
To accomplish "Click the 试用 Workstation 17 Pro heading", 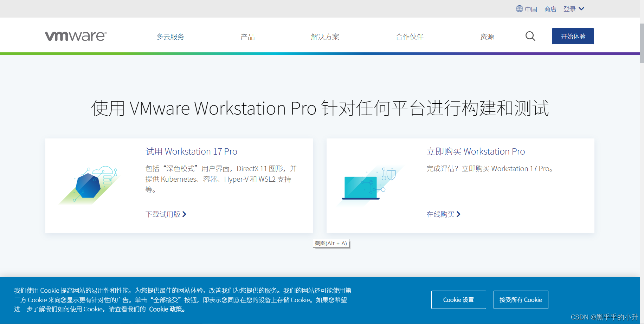I will point(191,151).
